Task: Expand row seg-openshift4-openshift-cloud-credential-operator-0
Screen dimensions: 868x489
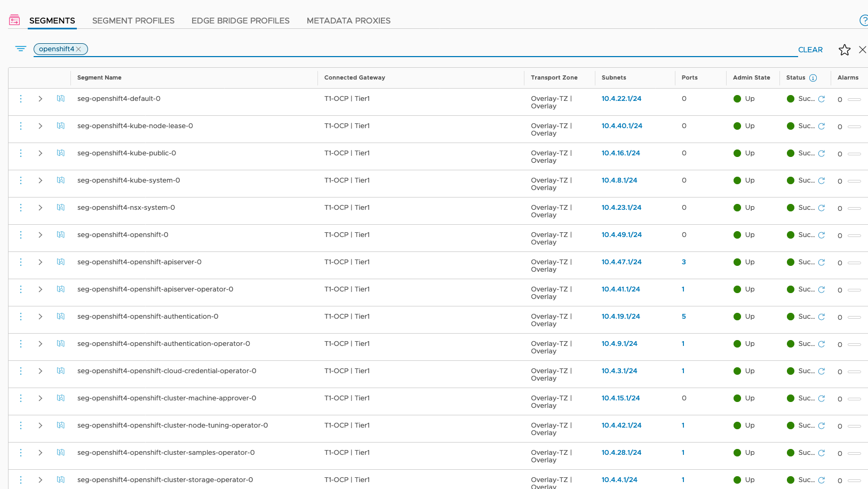Action: pyautogui.click(x=41, y=371)
